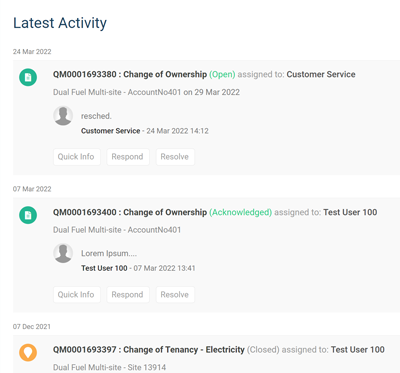Click orange location pin icon for QM0001693397
400x373 pixels.
(x=28, y=353)
